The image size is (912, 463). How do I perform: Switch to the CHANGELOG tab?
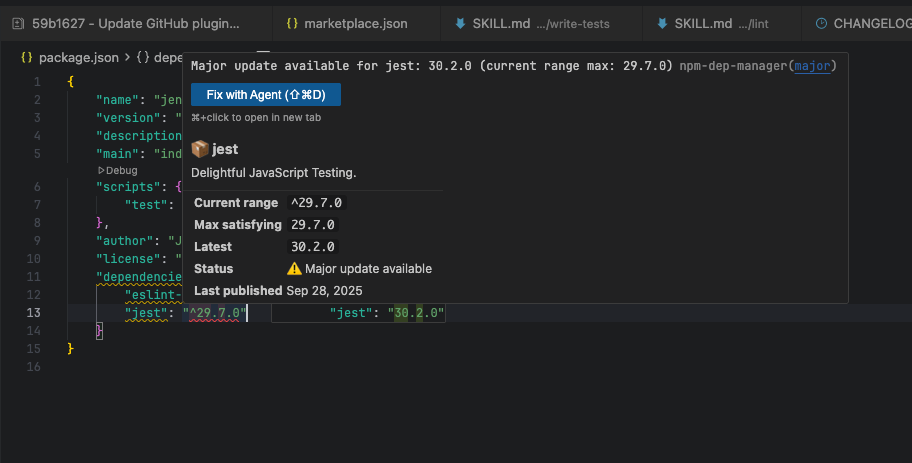pyautogui.click(x=857, y=24)
